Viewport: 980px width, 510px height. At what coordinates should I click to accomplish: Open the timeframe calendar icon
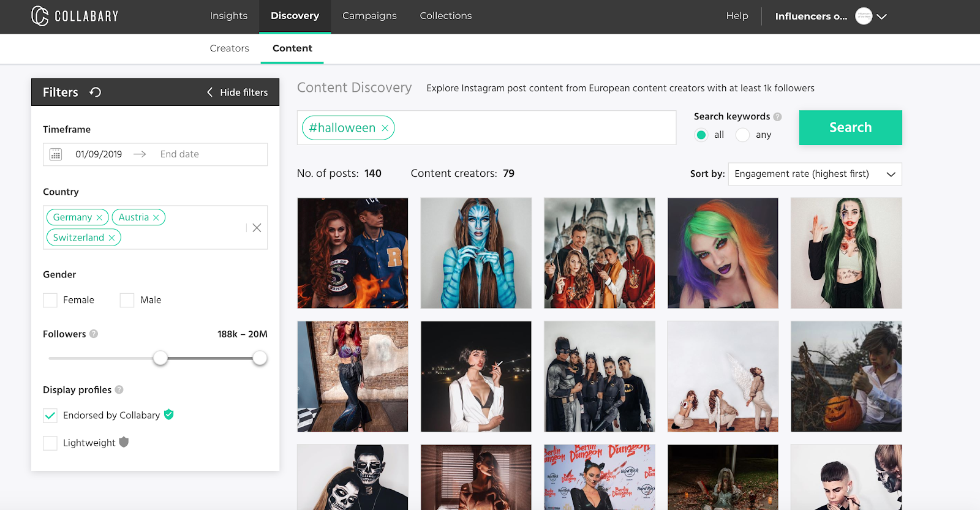pyautogui.click(x=56, y=154)
